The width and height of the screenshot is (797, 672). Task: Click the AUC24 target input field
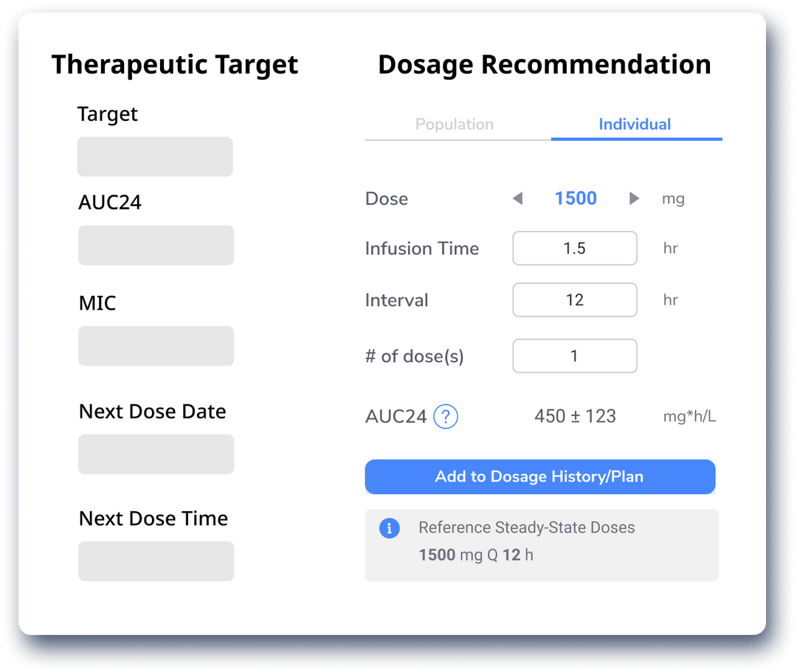click(156, 245)
